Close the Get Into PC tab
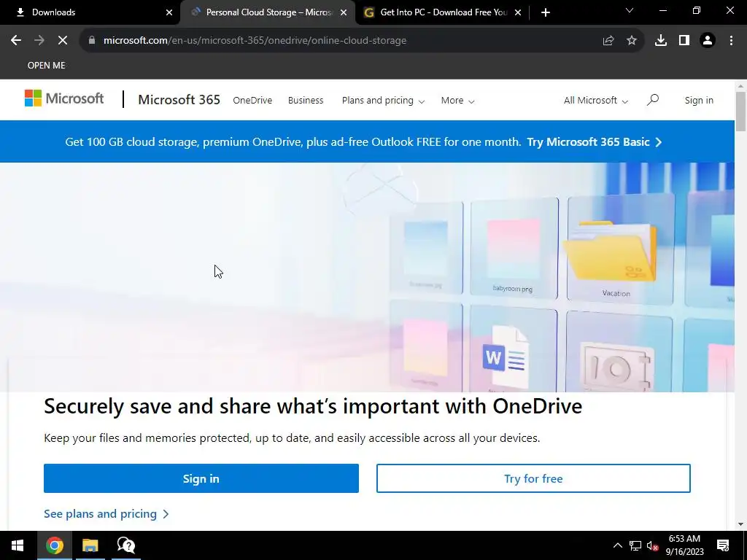Screen dimensions: 747x560 click(x=518, y=13)
